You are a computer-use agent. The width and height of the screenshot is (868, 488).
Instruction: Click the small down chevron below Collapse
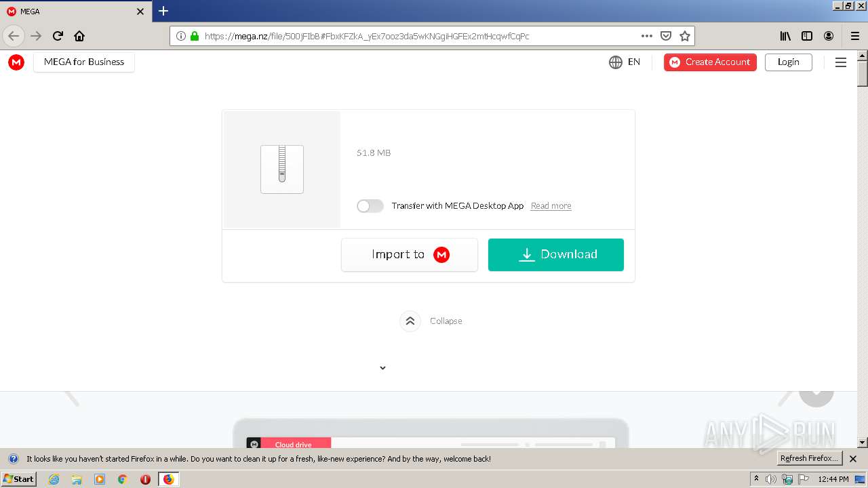(382, 368)
